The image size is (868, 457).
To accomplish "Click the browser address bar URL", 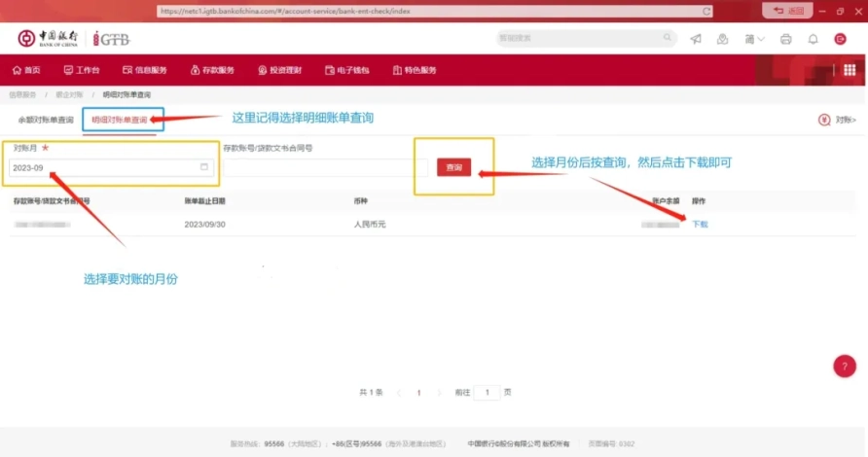I will coord(435,11).
